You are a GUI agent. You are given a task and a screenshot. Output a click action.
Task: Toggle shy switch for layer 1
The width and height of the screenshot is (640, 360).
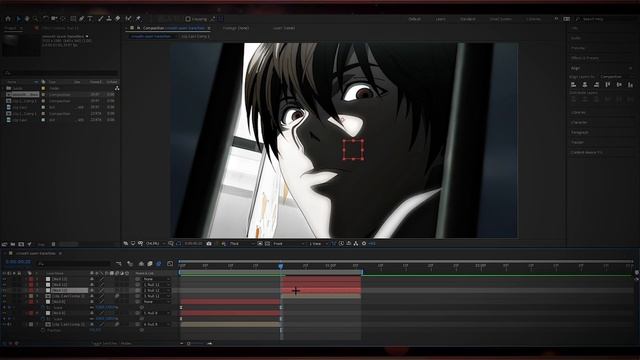tap(92, 279)
